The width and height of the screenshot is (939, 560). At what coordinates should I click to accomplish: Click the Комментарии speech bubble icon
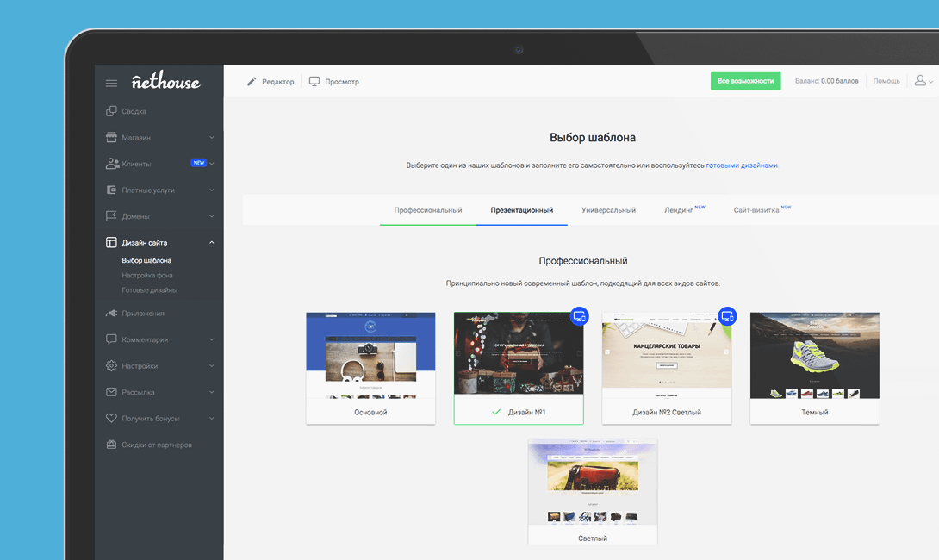click(x=111, y=339)
